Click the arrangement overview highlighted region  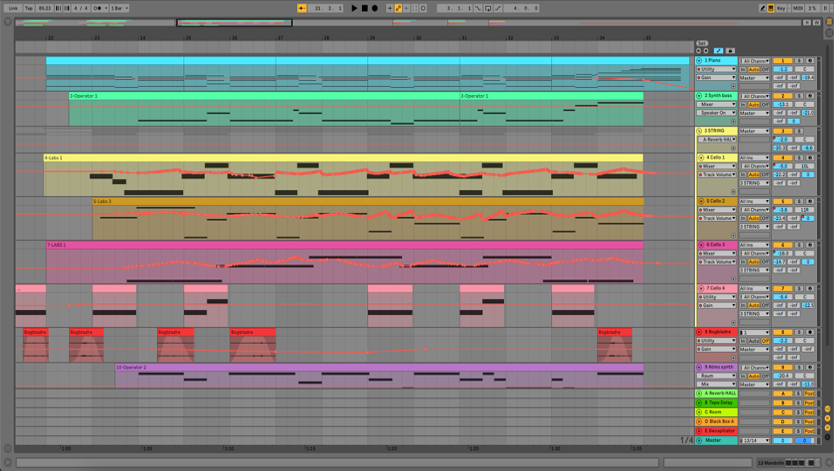pyautogui.click(x=234, y=23)
